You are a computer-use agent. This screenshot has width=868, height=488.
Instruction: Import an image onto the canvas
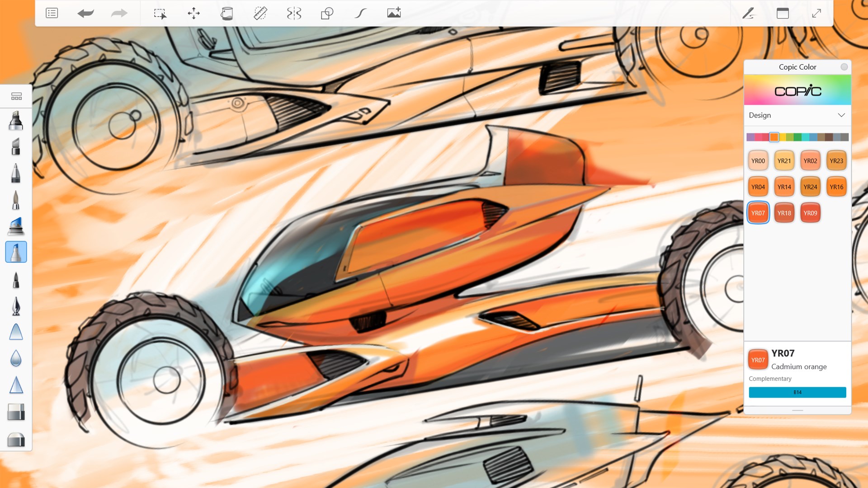pos(394,13)
